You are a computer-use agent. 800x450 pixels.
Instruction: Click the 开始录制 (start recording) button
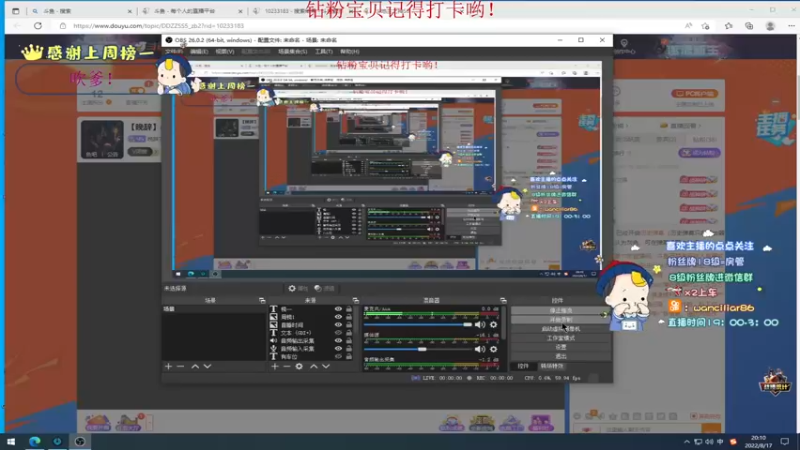click(561, 319)
